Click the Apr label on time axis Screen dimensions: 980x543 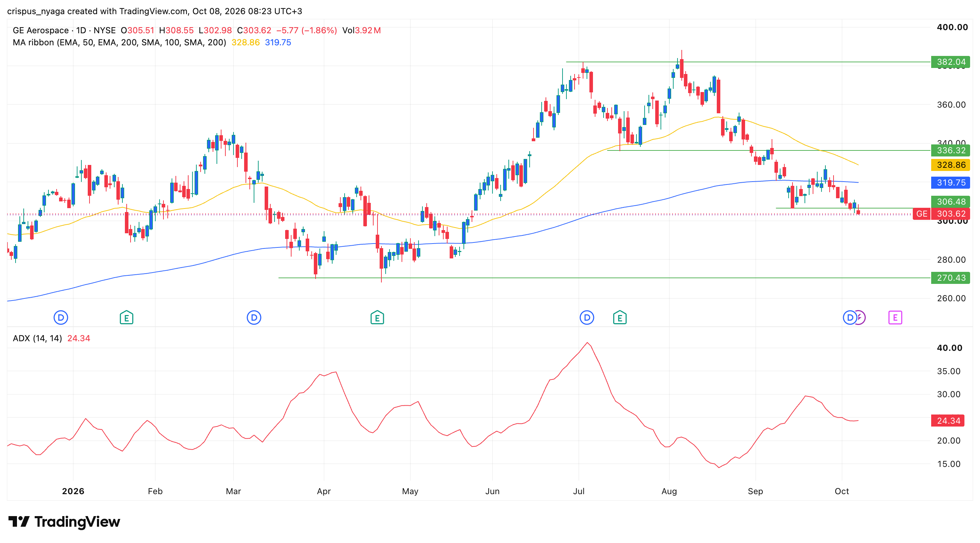324,491
